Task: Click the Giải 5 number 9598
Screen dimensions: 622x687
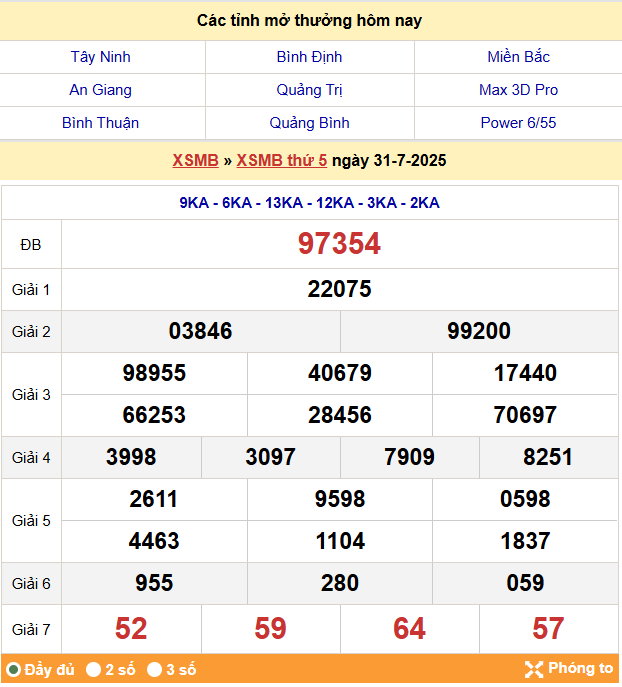Action: (x=340, y=499)
